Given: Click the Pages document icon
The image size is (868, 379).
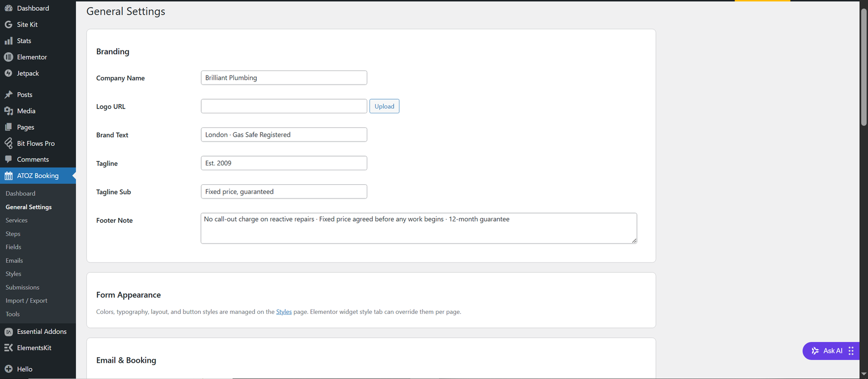Looking at the screenshot, I should 9,127.
